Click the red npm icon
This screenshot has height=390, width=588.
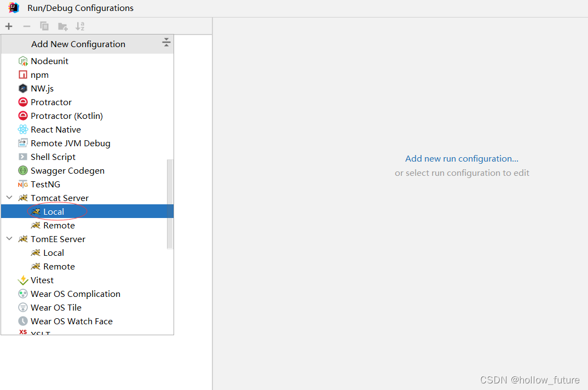tap(23, 74)
